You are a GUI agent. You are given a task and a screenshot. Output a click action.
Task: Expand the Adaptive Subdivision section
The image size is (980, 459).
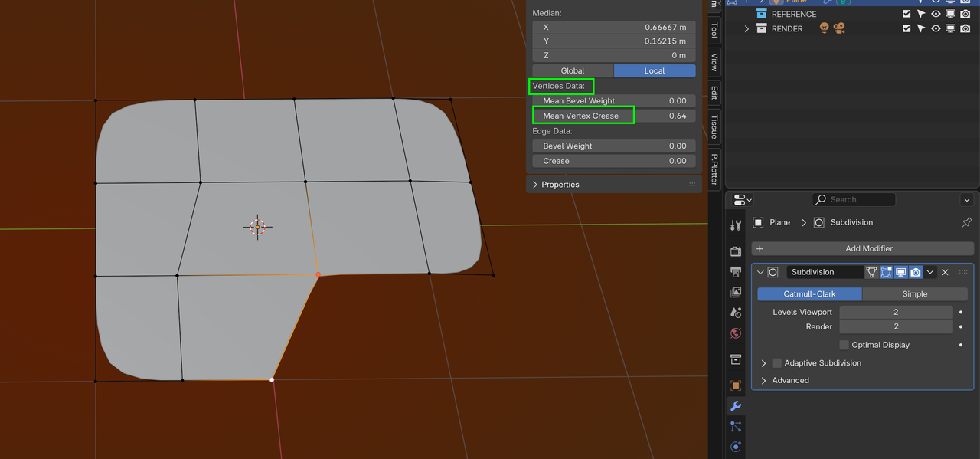pos(764,363)
